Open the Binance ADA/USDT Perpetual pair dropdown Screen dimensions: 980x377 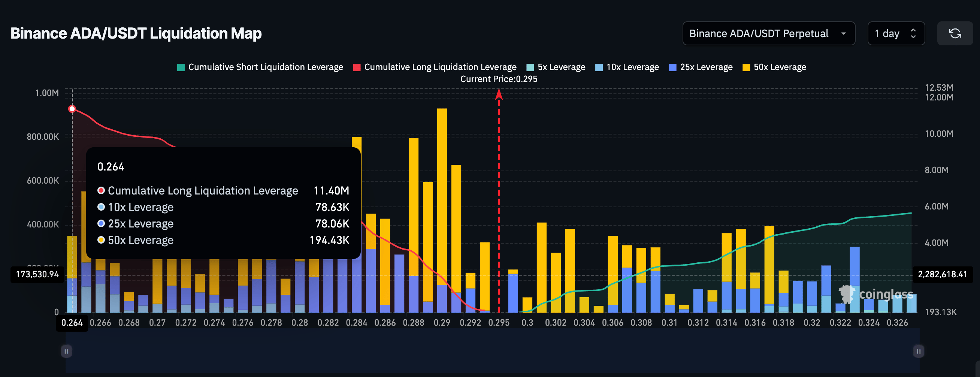[x=769, y=33]
